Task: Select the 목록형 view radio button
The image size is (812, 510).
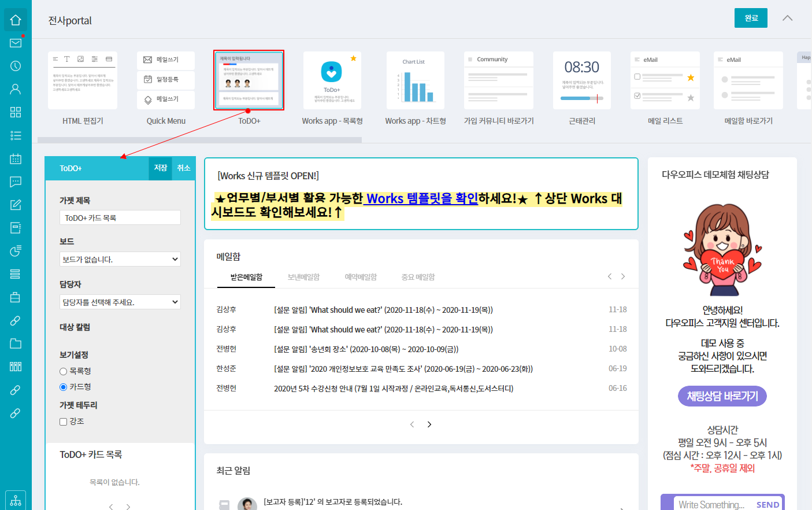Action: [x=64, y=371]
